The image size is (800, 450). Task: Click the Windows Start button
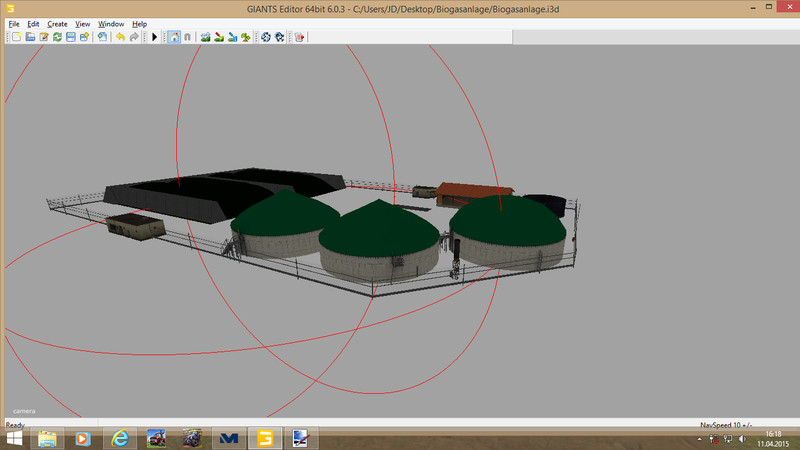(x=14, y=438)
